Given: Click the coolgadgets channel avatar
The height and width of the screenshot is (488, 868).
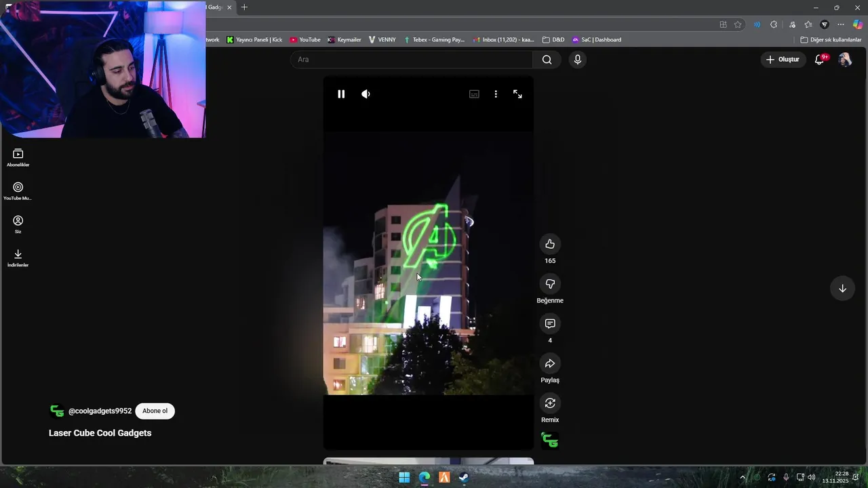Looking at the screenshot, I should coord(57,411).
